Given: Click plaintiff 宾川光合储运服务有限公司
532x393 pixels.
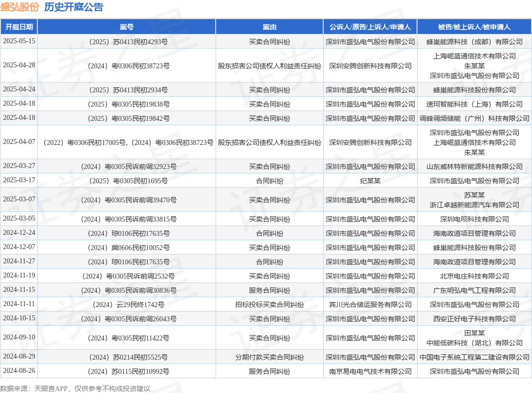Looking at the screenshot, I should pos(370,305).
